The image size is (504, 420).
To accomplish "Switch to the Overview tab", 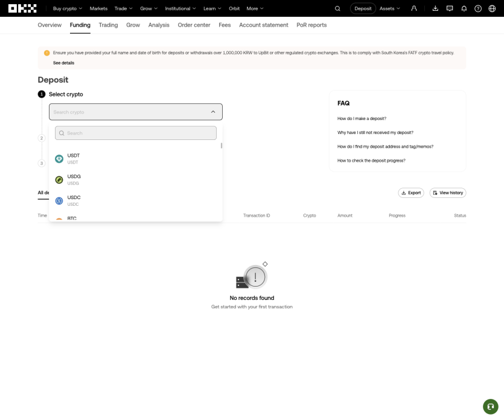I will pyautogui.click(x=49, y=25).
